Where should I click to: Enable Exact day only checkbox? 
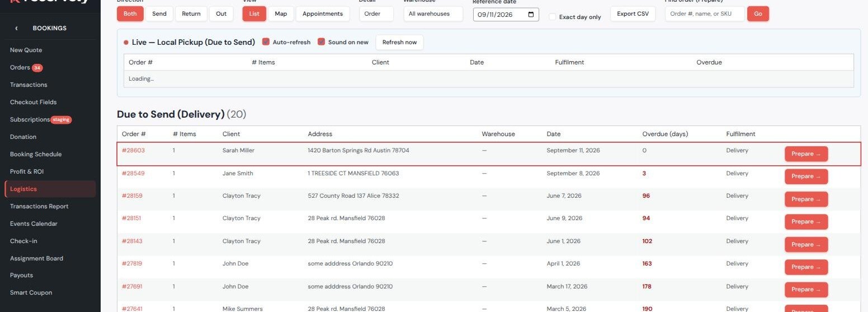(553, 17)
